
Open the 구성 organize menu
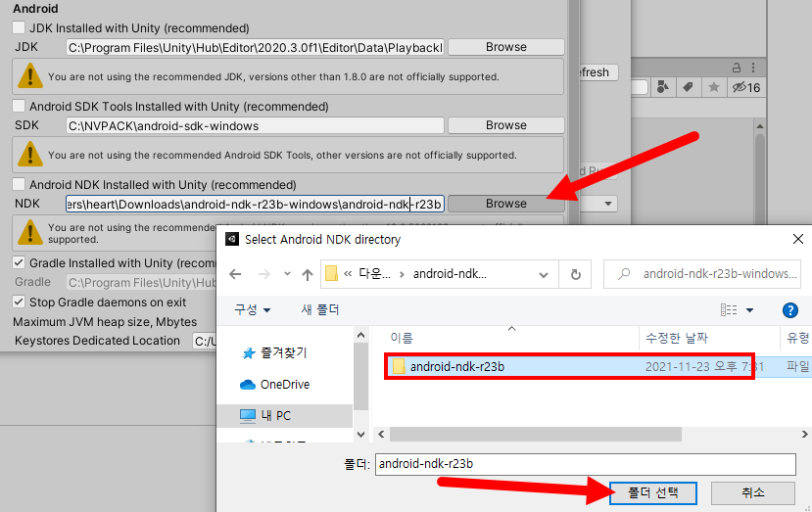point(252,309)
